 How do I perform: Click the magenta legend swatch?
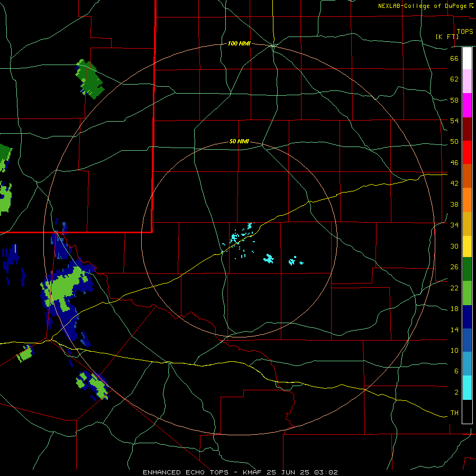pyautogui.click(x=467, y=105)
